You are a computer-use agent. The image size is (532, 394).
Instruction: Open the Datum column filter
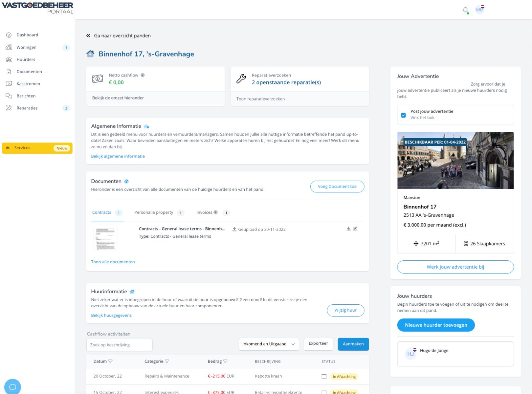point(110,361)
